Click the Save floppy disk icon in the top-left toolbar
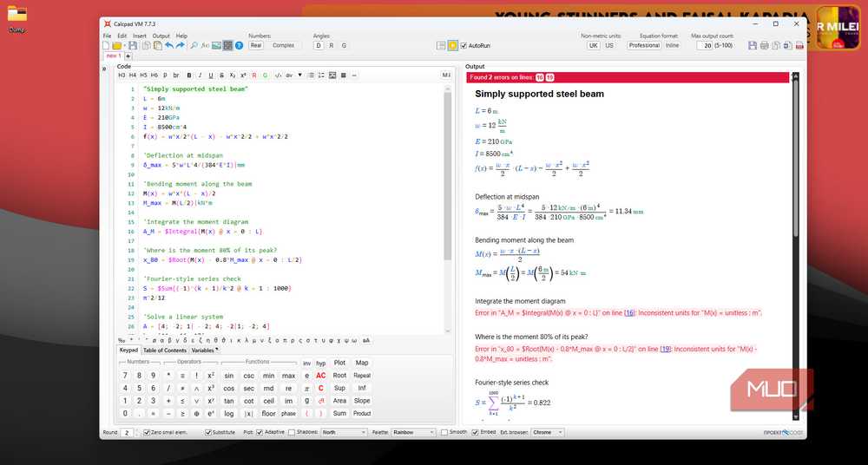The width and height of the screenshot is (868, 465). (133, 45)
